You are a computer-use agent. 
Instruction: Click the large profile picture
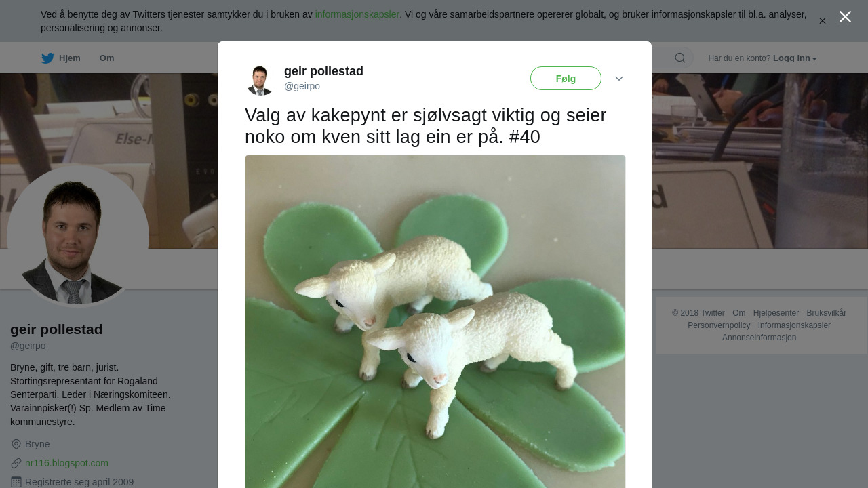pos(78,235)
